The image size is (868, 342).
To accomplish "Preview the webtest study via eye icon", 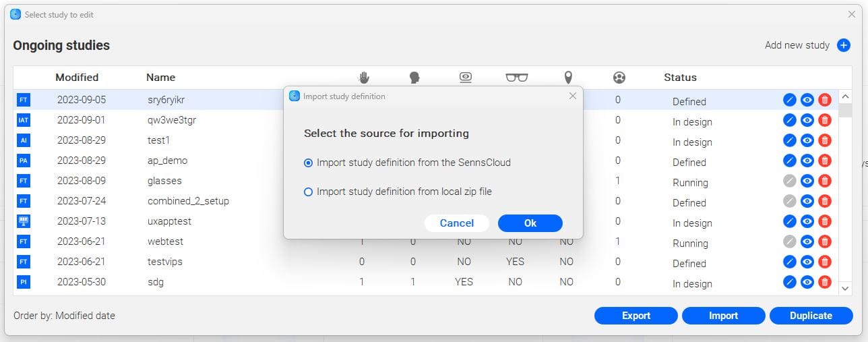I will (x=807, y=241).
